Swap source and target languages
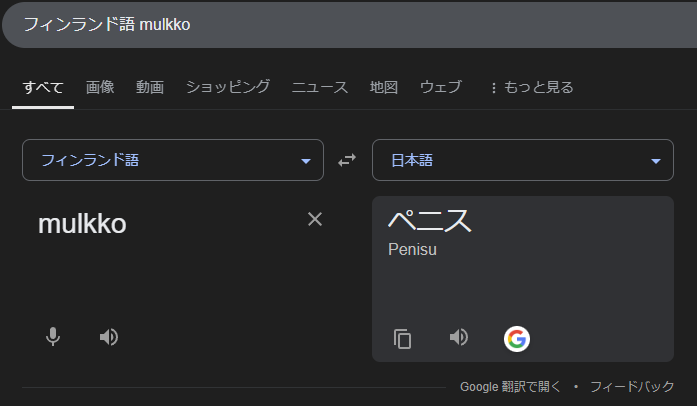This screenshot has width=697, height=406. coord(347,160)
